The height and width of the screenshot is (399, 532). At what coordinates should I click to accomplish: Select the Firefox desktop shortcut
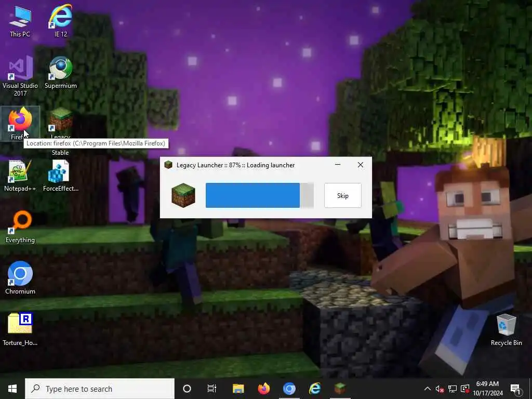pos(20,124)
